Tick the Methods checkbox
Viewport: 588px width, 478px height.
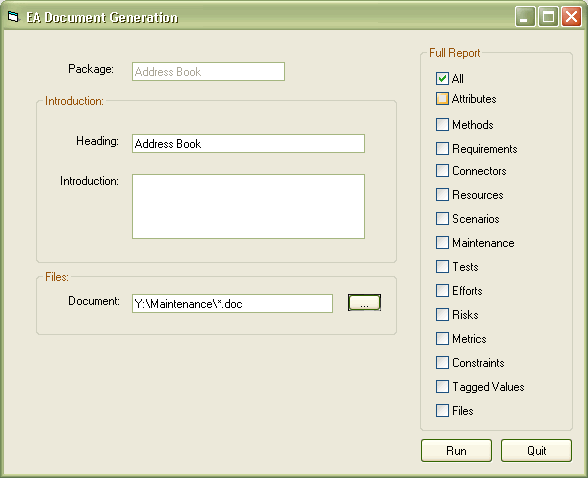tap(442, 124)
